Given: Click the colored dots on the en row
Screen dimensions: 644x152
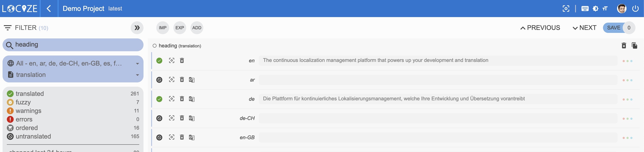Looking at the screenshot, I should (627, 61).
